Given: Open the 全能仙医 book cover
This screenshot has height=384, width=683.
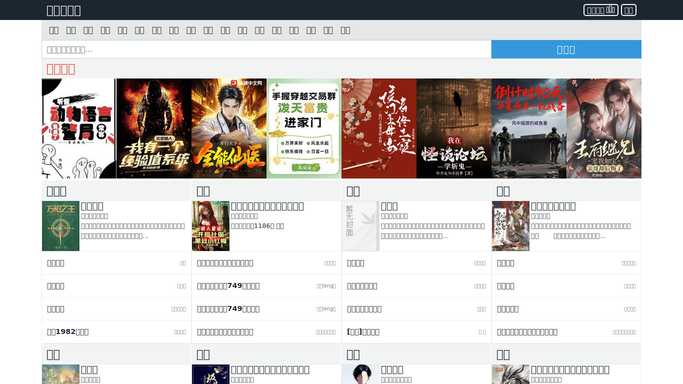Looking at the screenshot, I should tap(229, 128).
